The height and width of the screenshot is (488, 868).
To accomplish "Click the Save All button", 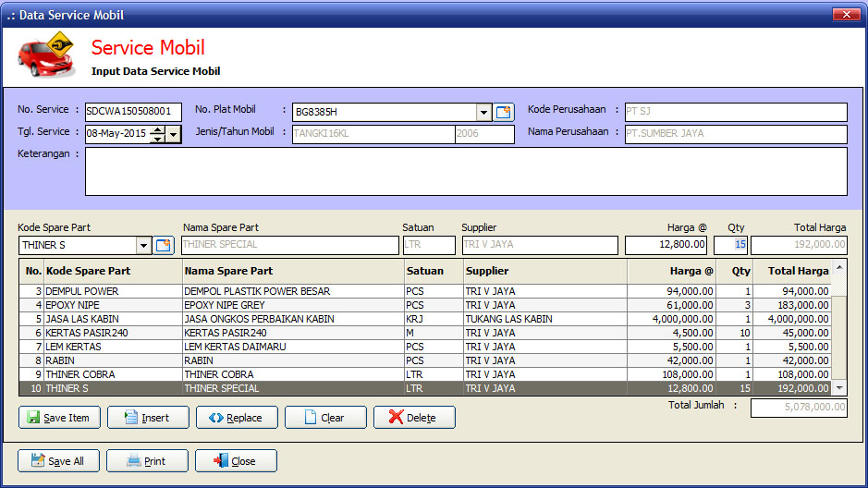I will [58, 461].
